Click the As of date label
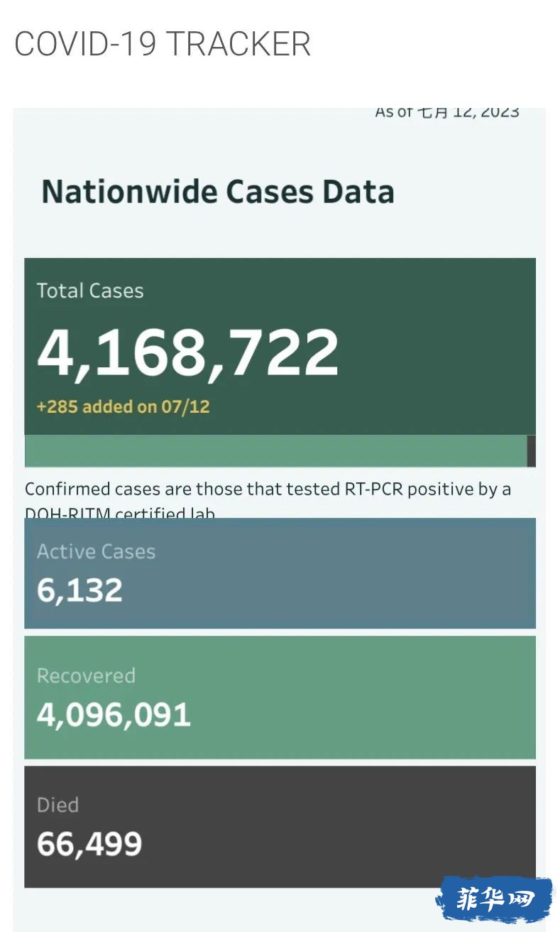560x932 pixels. click(447, 112)
